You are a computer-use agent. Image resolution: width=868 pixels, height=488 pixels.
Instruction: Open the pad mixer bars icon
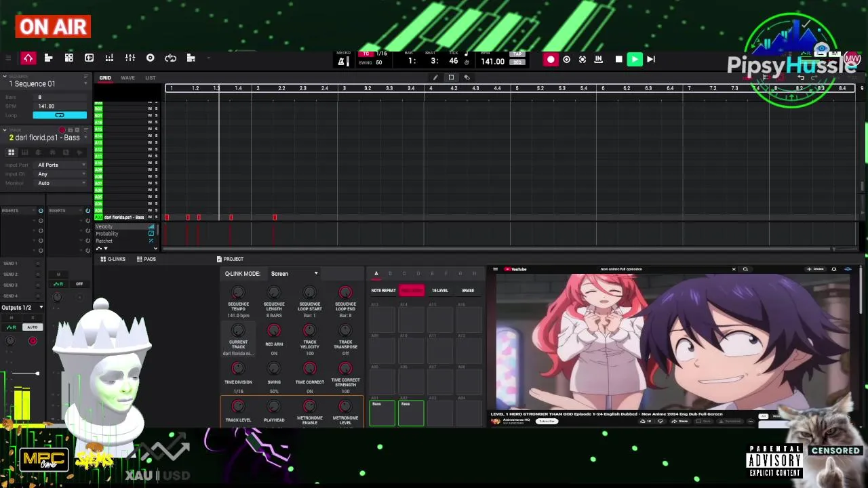click(109, 58)
